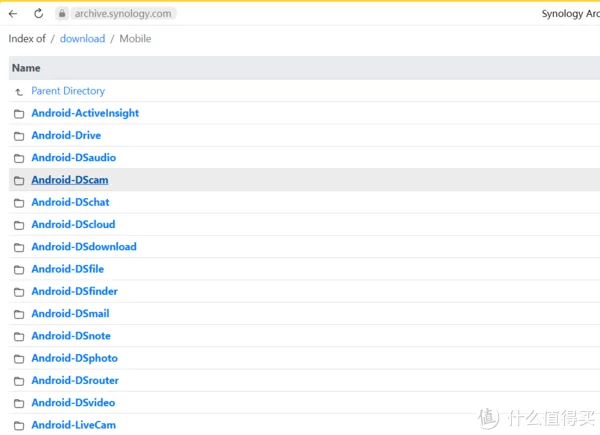The width and height of the screenshot is (600, 435).
Task: Click the folder icon beside Android-Drive
Action: click(19, 136)
